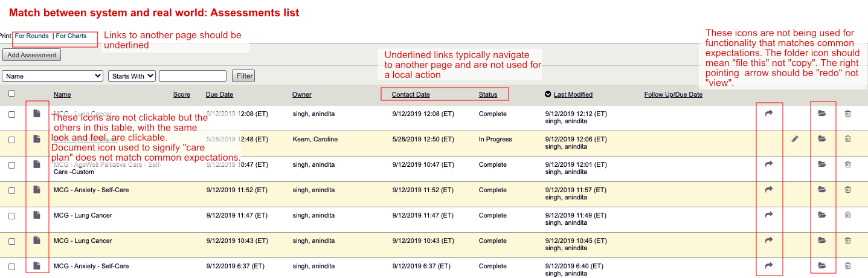Sort by the Last Modified column header

coord(573,94)
